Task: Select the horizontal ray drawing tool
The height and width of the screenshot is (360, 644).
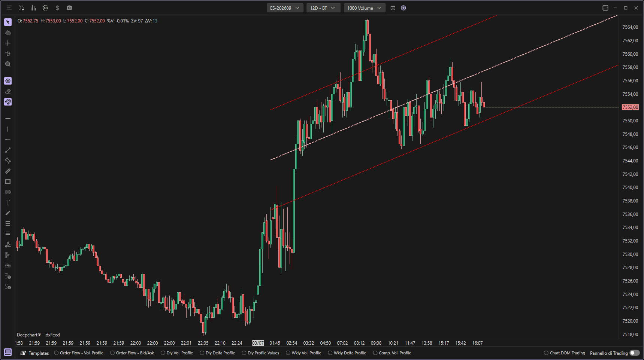Action: [8, 140]
